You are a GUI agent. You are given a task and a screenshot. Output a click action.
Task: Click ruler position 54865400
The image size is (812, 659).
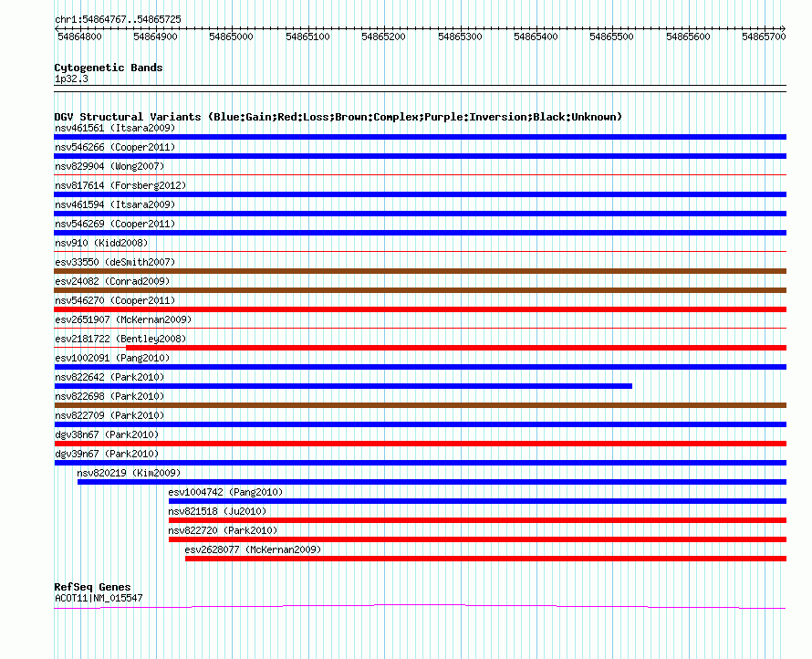[x=536, y=37]
